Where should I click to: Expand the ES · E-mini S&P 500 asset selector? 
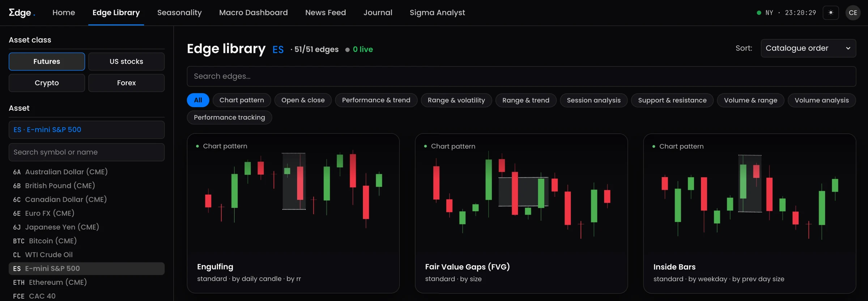tap(86, 130)
